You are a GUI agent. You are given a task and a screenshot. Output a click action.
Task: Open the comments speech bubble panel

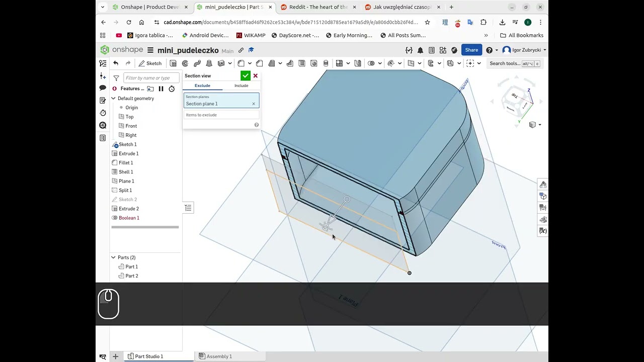(103, 88)
